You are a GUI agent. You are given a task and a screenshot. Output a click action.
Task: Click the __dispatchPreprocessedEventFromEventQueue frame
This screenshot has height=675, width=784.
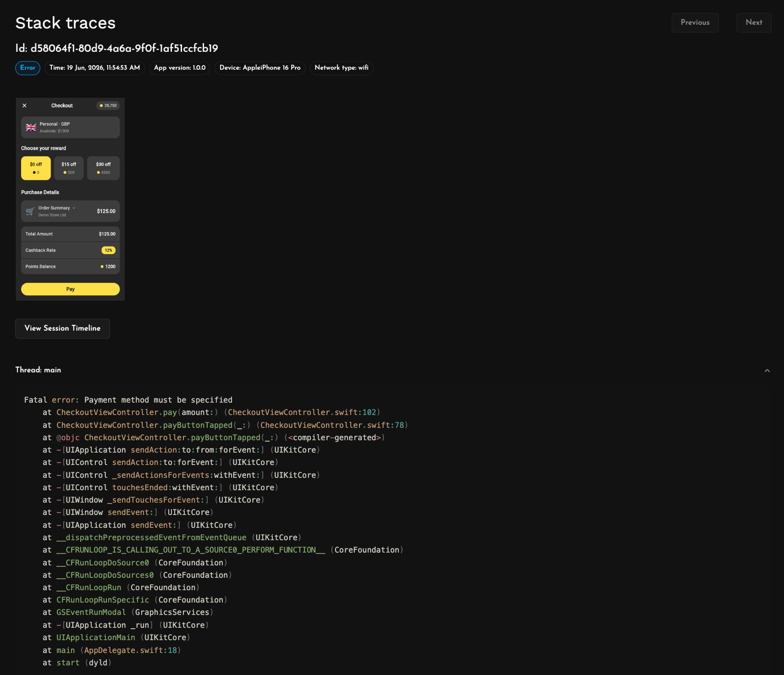coord(172,537)
